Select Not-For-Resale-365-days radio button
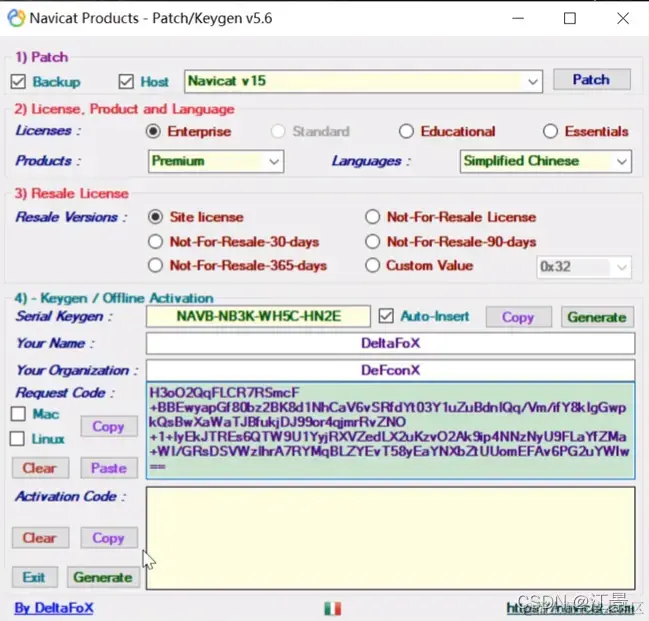The height and width of the screenshot is (621, 649). pyautogui.click(x=155, y=265)
